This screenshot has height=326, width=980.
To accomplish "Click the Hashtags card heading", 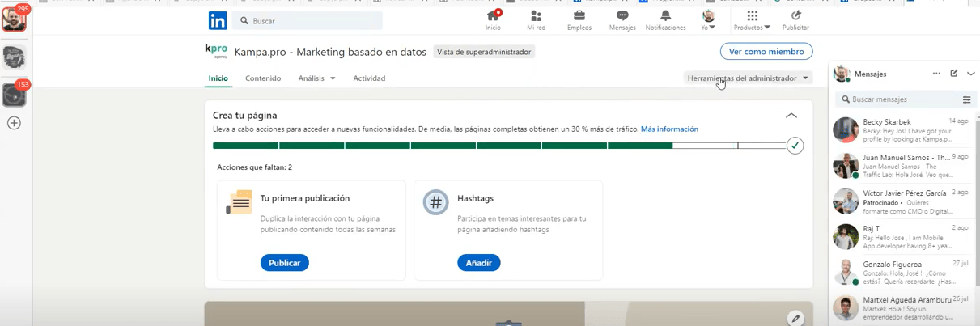I will [x=475, y=198].
